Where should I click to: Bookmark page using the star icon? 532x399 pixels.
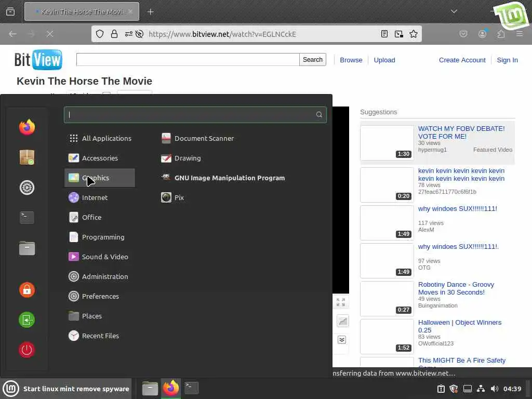413,34
